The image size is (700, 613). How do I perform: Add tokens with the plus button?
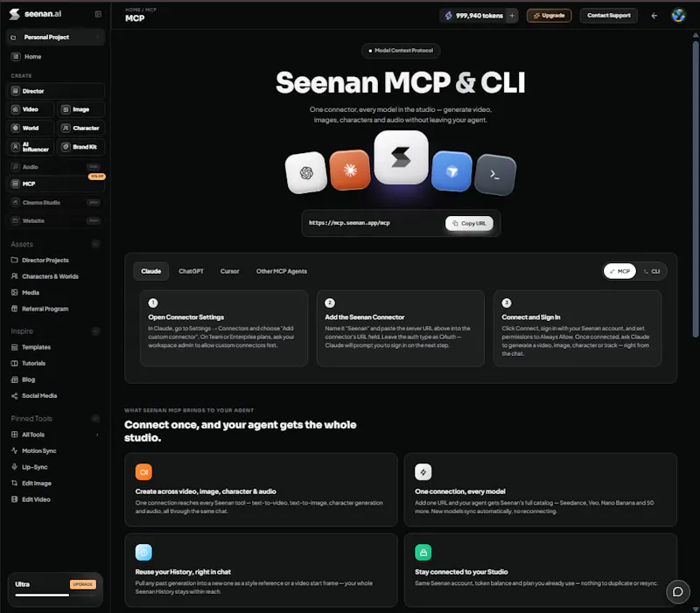point(512,16)
